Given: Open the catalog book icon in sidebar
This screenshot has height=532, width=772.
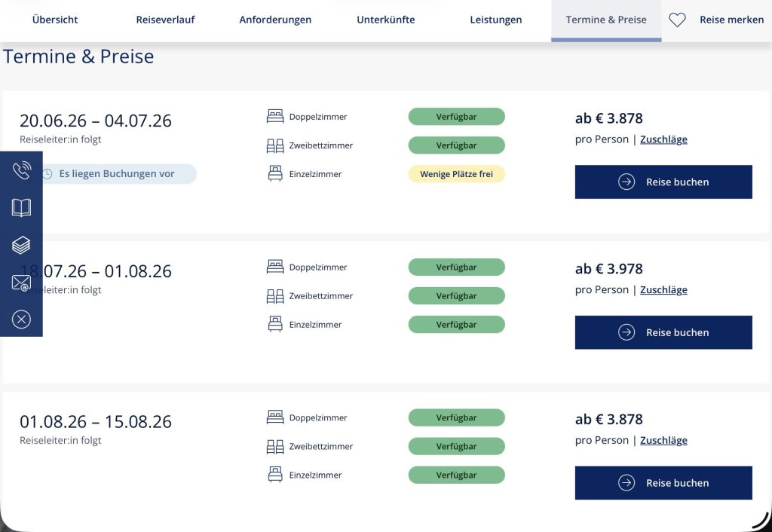Looking at the screenshot, I should click(21, 208).
